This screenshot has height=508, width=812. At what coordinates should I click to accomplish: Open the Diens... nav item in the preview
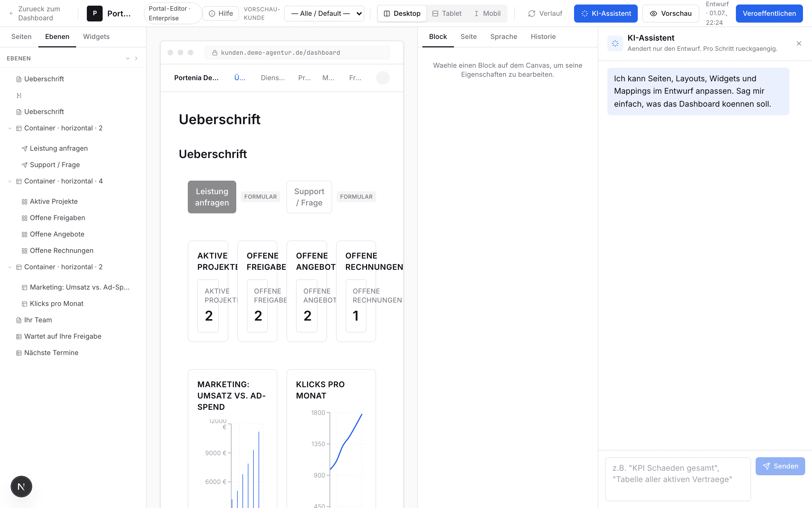[x=273, y=78]
